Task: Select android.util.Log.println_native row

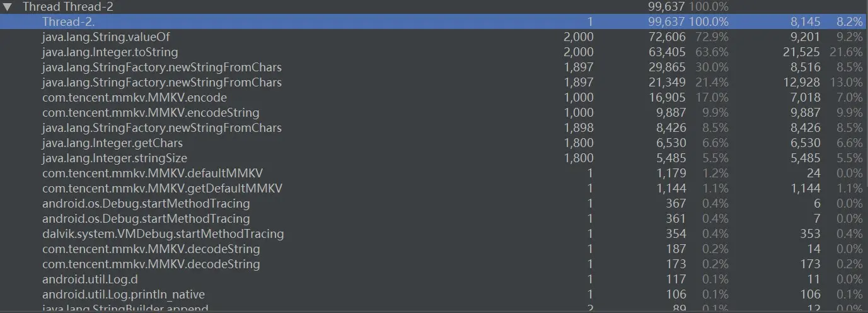Action: [x=434, y=294]
